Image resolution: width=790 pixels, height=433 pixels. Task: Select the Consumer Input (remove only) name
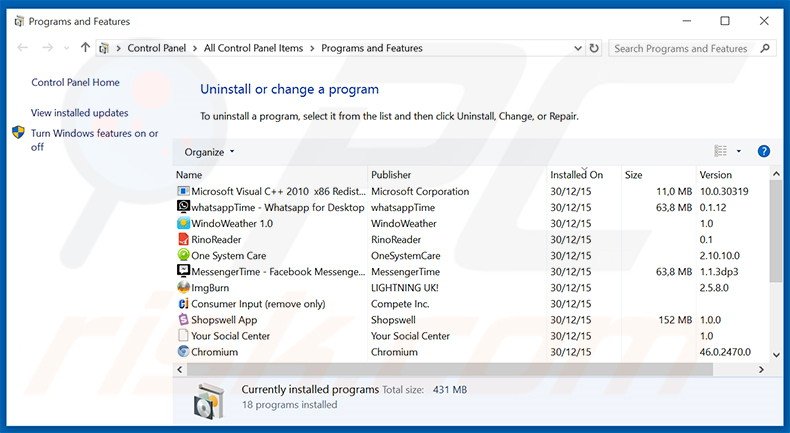258,304
